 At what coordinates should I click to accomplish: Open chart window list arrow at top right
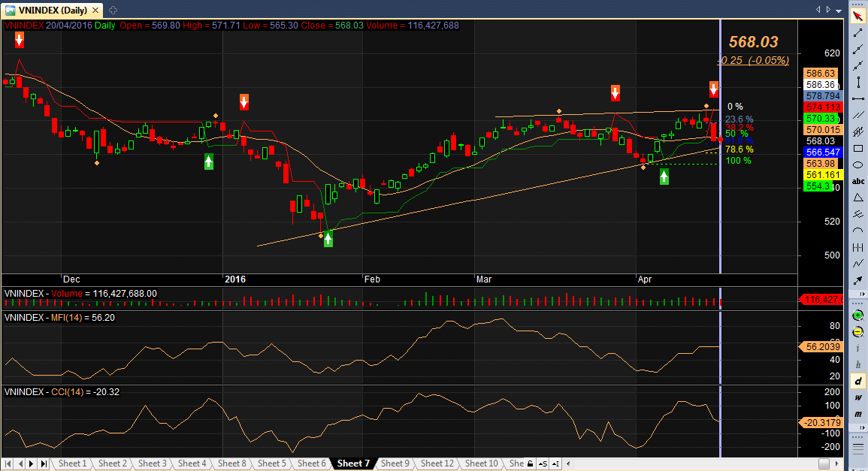click(839, 10)
